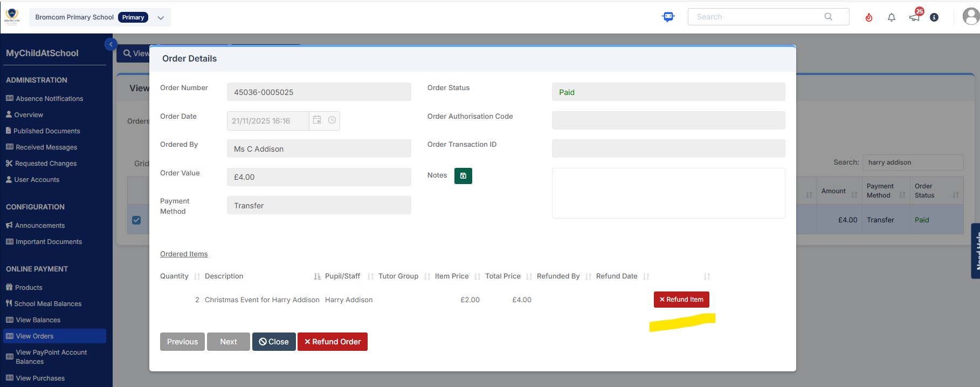980x387 pixels.
Task: Click into the Notes text area
Action: click(x=668, y=193)
